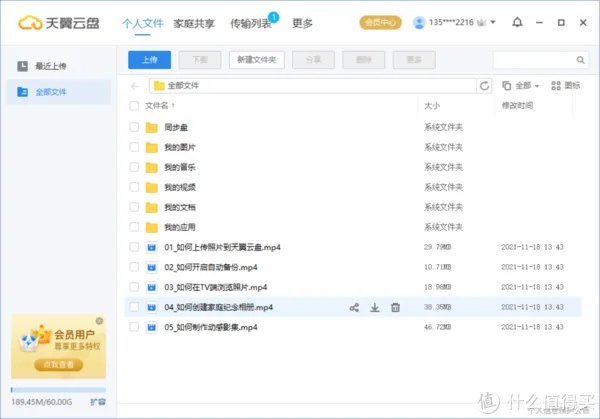Click the crown icon beside the account number

482,23
